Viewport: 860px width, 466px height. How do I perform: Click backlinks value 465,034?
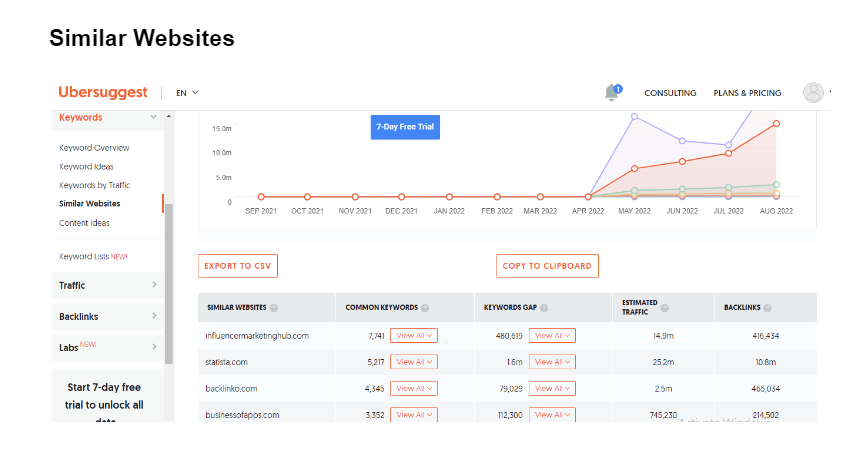(766, 389)
